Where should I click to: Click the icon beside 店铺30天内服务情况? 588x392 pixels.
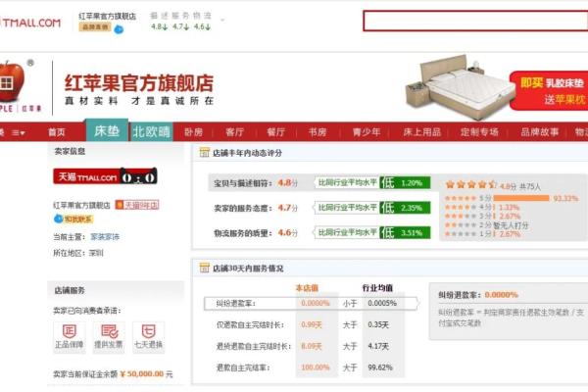(205, 268)
